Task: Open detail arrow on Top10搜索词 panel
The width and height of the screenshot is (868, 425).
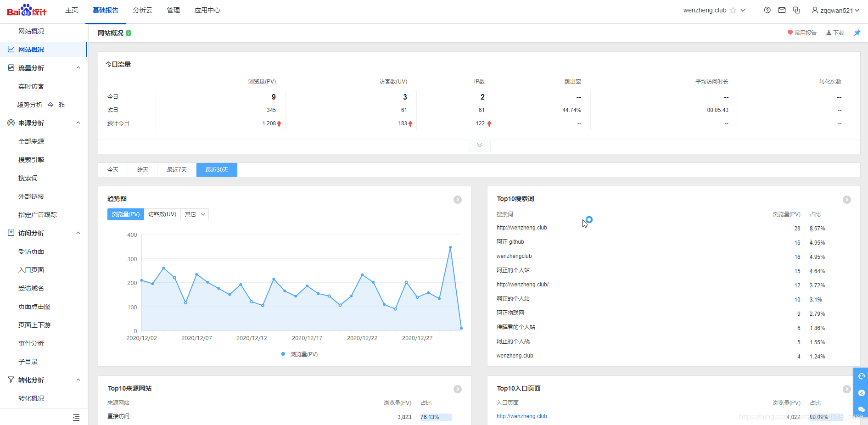Action: pyautogui.click(x=847, y=200)
